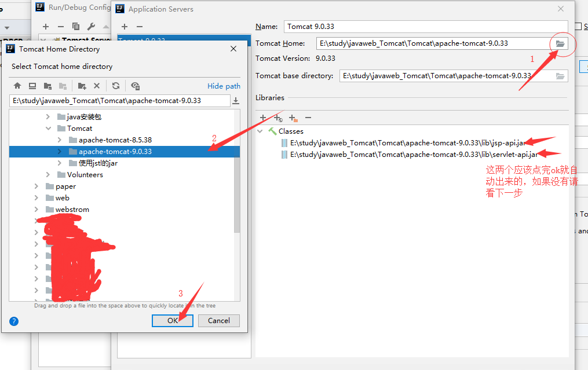Screen dimensions: 588x370
Task: Select jsp-api.jar library entry
Action: [408, 143]
